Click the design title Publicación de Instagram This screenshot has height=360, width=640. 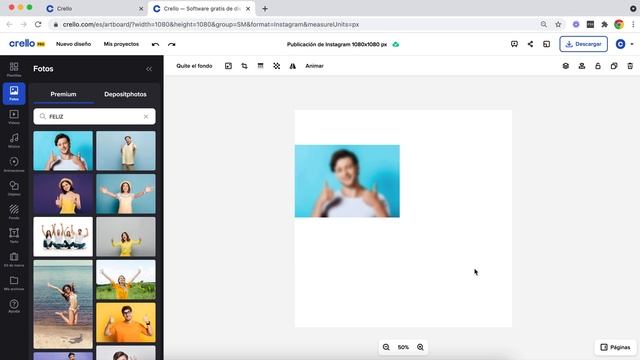point(337,44)
